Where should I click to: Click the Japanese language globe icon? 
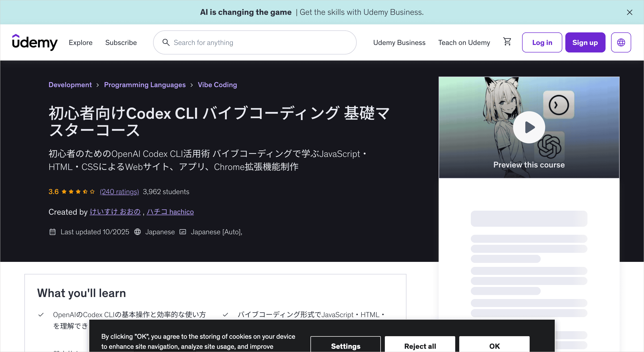point(137,232)
